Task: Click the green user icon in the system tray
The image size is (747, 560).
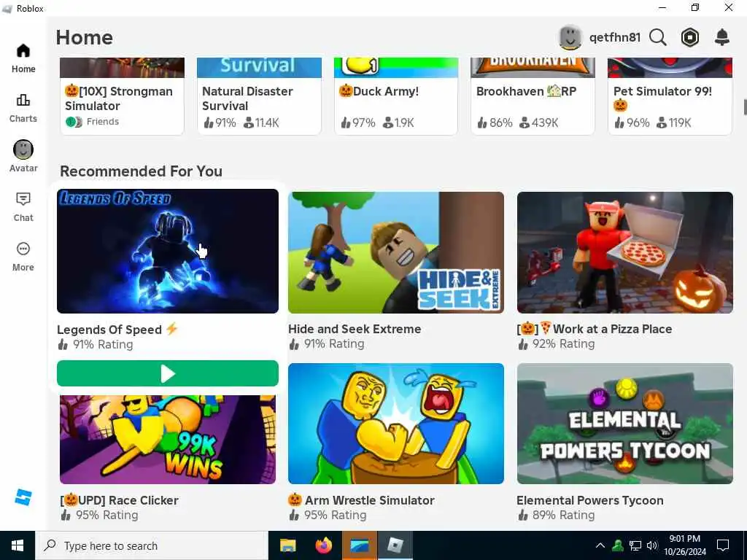Action: click(x=618, y=545)
